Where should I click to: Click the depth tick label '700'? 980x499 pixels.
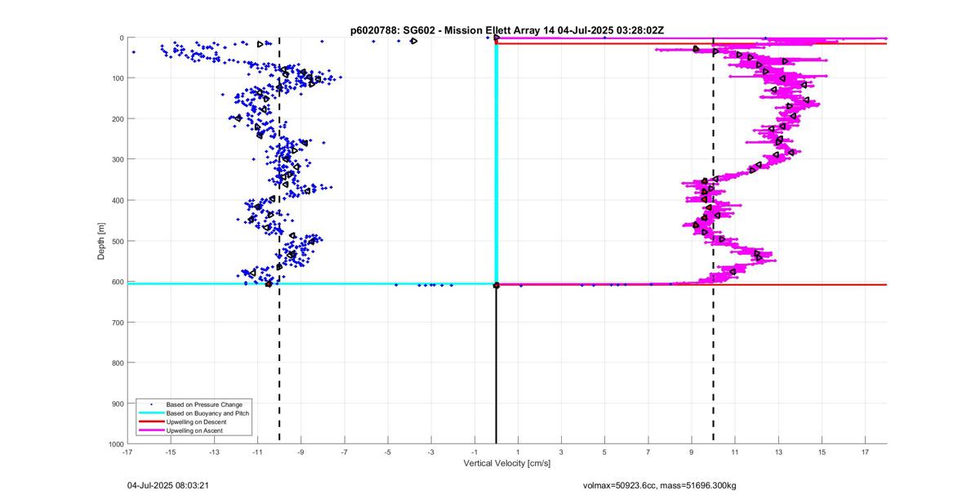117,323
